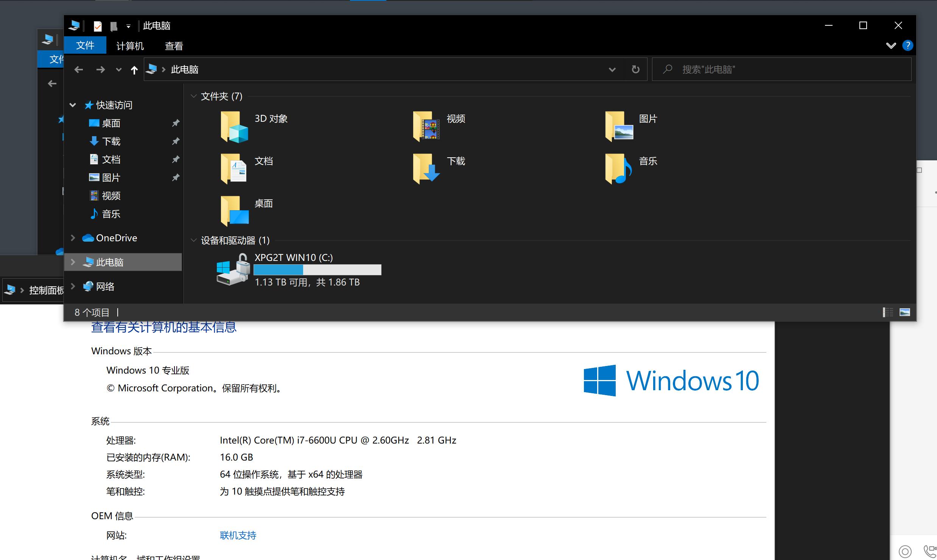Unpin 图片 from Quick Access

click(176, 177)
